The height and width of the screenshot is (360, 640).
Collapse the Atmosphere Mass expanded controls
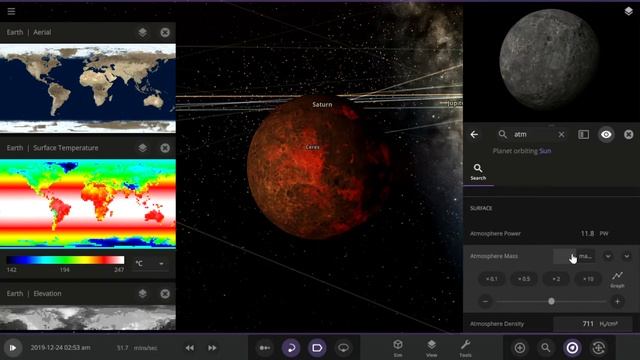(627, 256)
